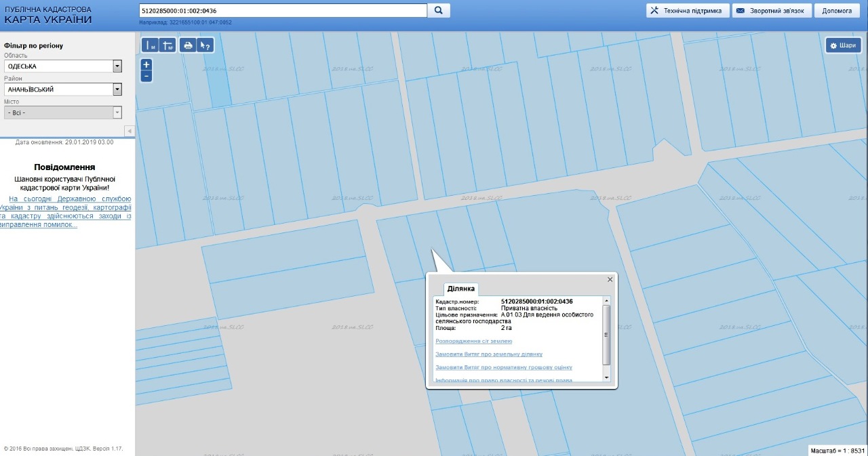Select the Ділянка tab
Screen dimensions: 868x456
[x=461, y=289]
